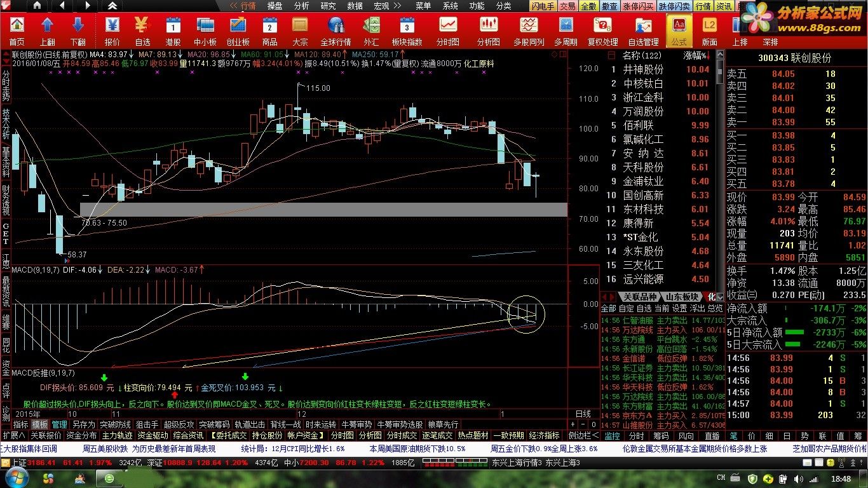The width and height of the screenshot is (868, 488).
Task: Click the 上翻 page-up arrow icon
Action: click(x=47, y=30)
